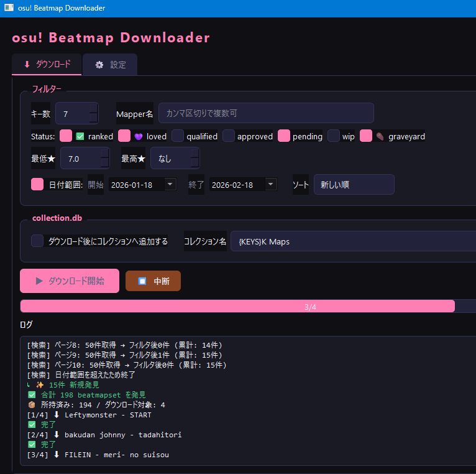The image size is (476, 474).
Task: Click the start date 2026-01-18 text
Action: tap(132, 185)
